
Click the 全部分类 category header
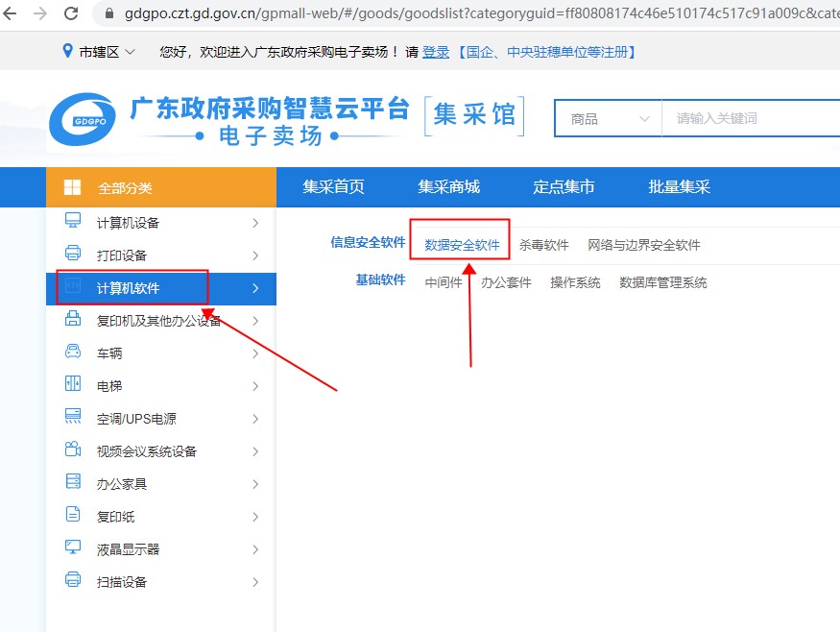click(161, 187)
